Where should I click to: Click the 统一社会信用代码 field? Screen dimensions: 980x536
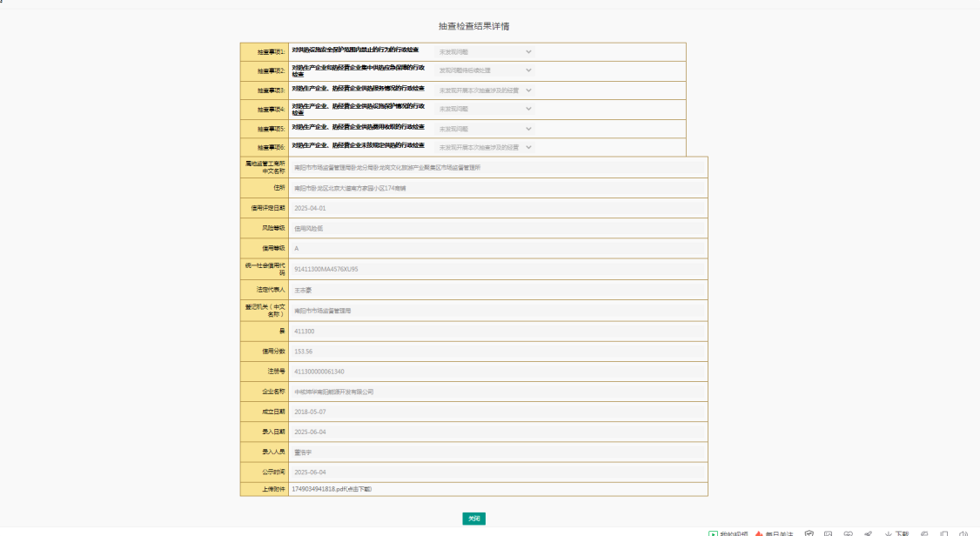coord(498,269)
